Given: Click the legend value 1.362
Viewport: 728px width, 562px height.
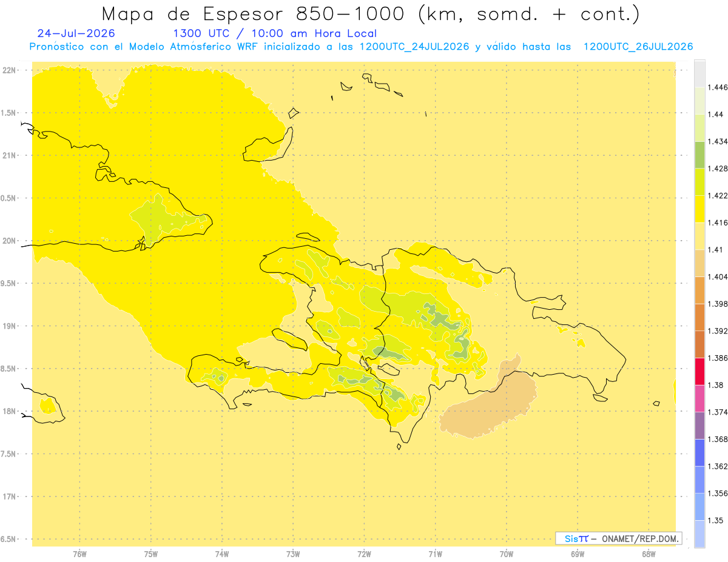Looking at the screenshot, I should tap(719, 466).
